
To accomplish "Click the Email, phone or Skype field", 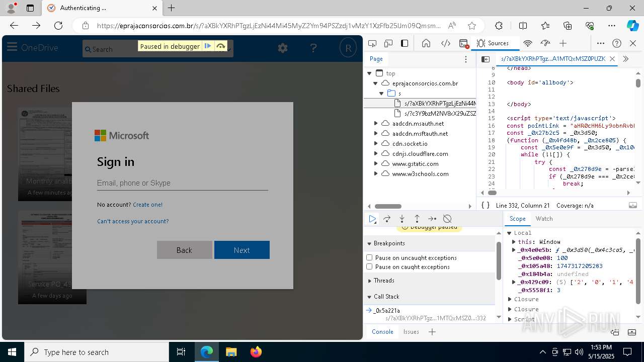I will (182, 183).
